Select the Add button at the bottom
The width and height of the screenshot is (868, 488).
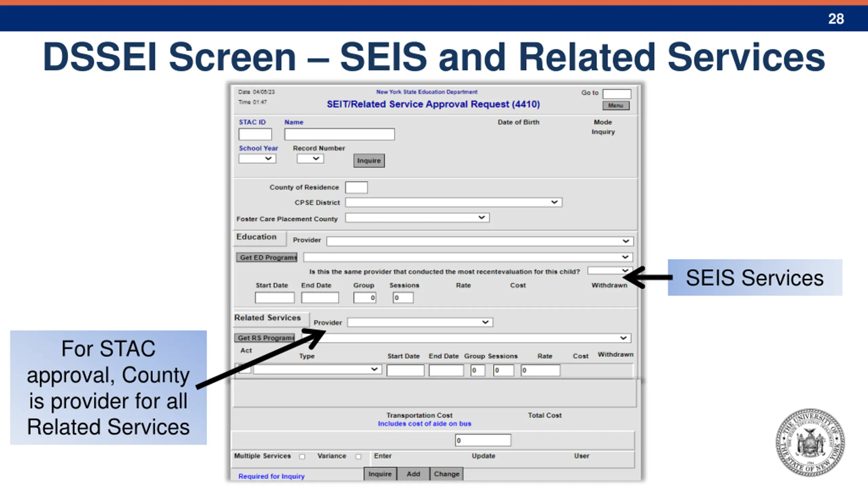(x=413, y=474)
